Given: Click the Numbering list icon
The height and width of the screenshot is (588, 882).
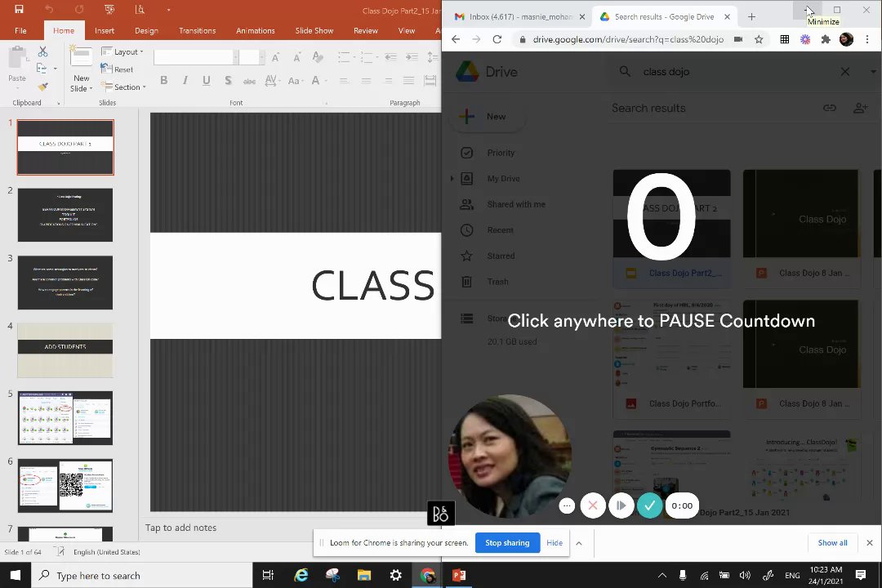Looking at the screenshot, I should tap(367, 57).
